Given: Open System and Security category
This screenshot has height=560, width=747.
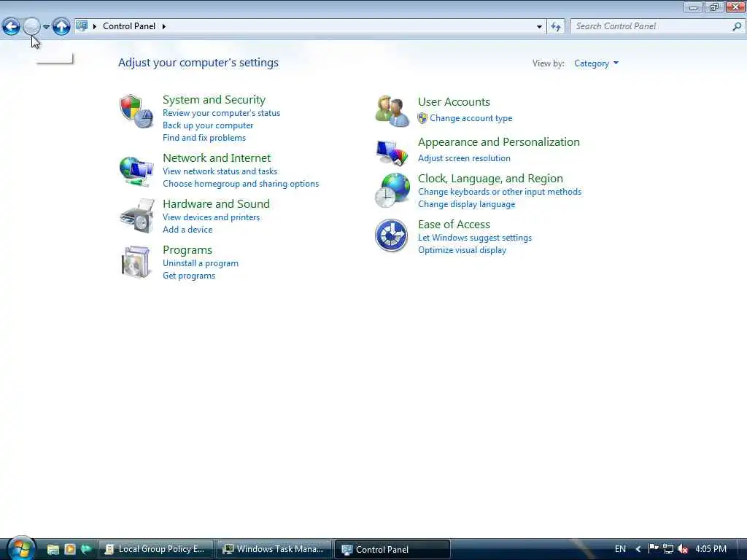Looking at the screenshot, I should (x=214, y=99).
